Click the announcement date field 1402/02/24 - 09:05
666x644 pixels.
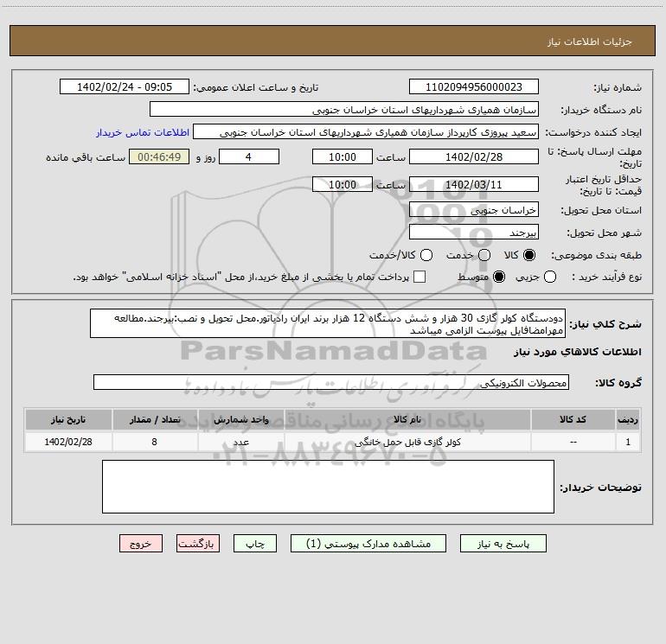click(125, 86)
